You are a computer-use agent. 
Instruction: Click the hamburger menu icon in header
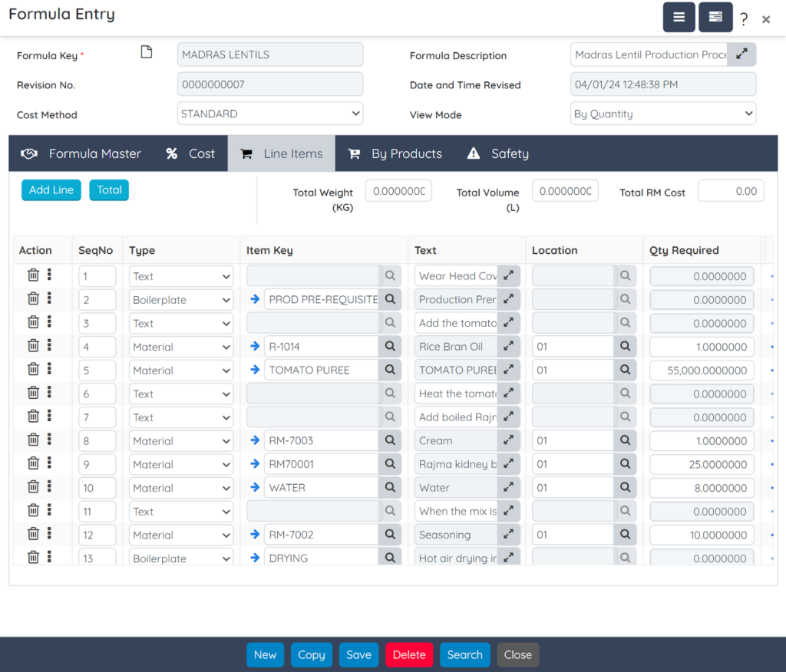pos(679,17)
